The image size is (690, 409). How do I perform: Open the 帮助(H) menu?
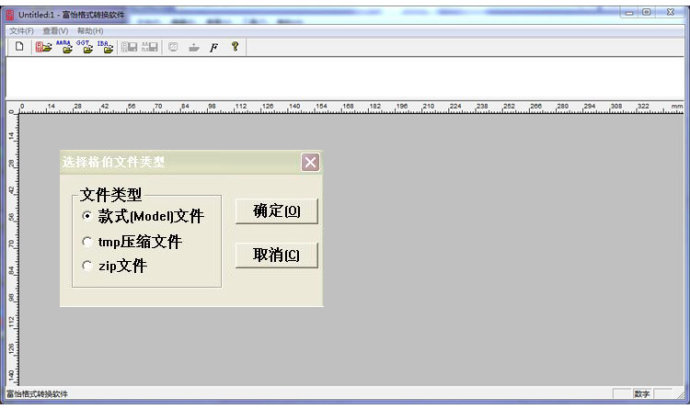[x=90, y=31]
